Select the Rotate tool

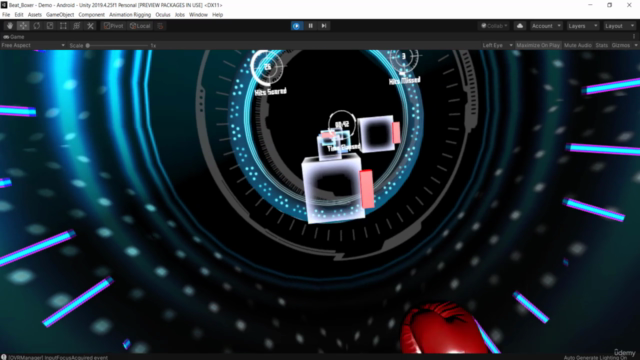(37, 26)
